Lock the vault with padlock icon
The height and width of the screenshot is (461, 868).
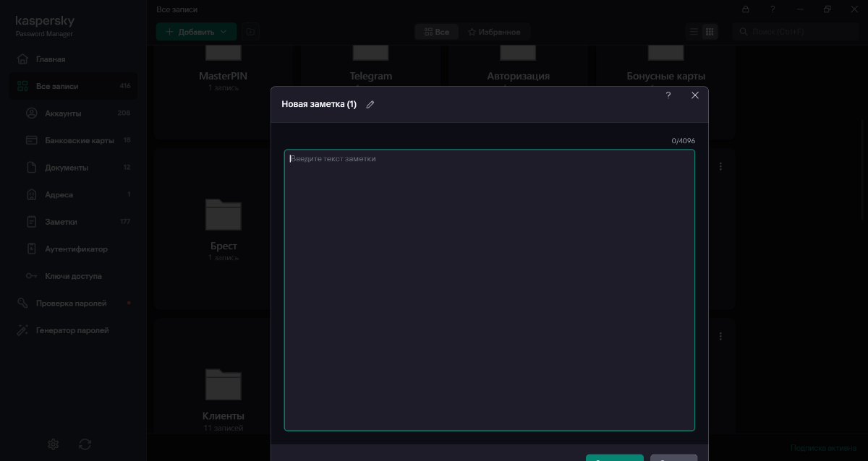pyautogui.click(x=746, y=9)
